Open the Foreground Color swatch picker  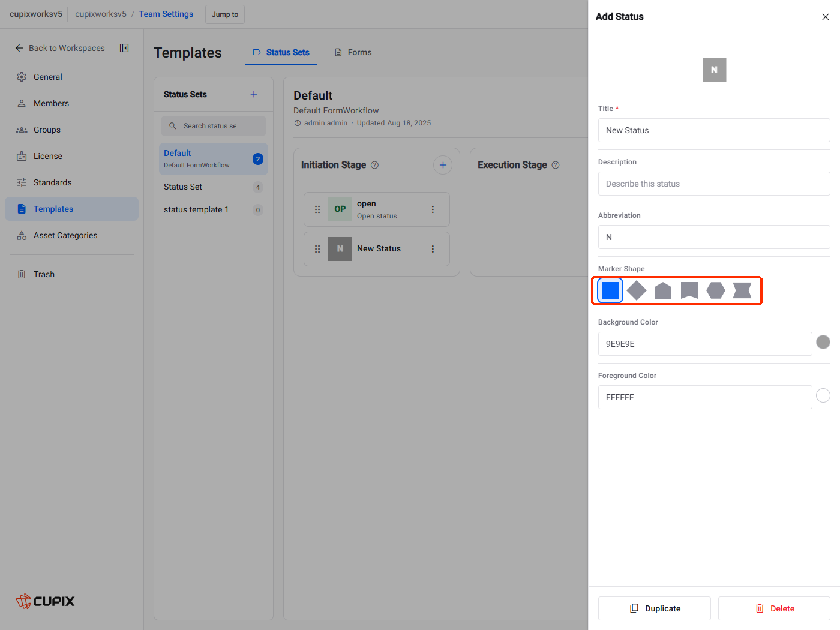coord(823,395)
